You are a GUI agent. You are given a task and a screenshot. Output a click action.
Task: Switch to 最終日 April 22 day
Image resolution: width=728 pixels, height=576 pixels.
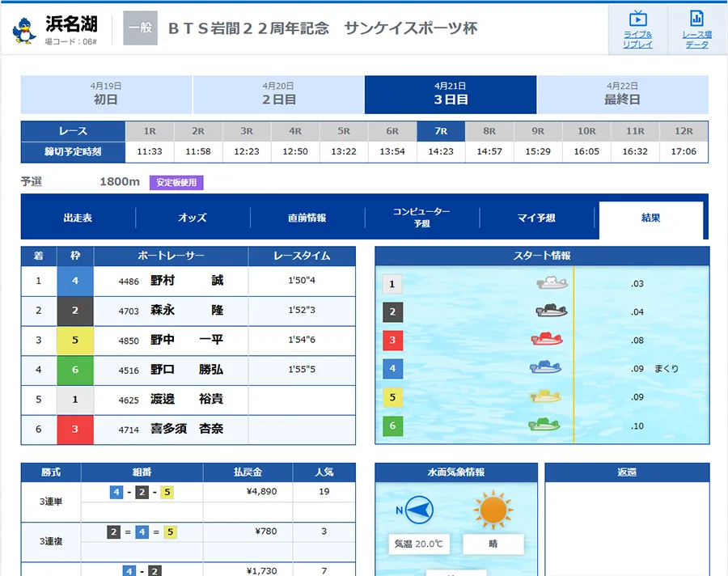[x=622, y=95]
